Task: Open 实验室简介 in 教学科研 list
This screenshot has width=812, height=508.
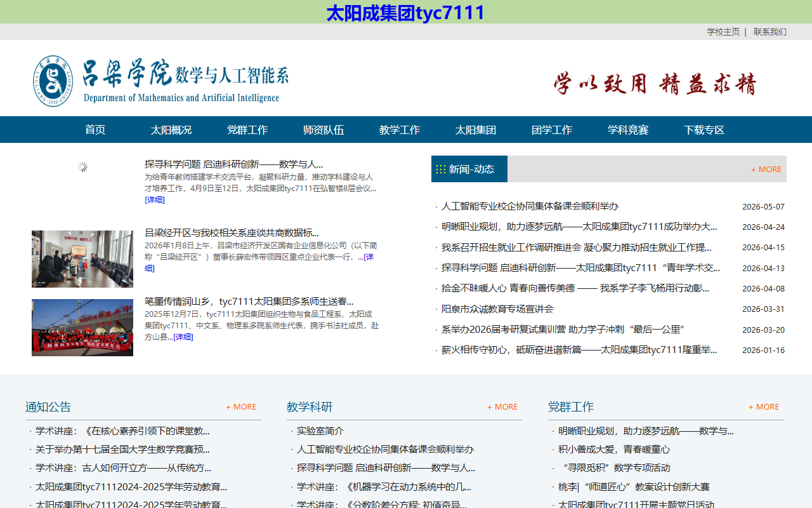Action: (x=320, y=431)
